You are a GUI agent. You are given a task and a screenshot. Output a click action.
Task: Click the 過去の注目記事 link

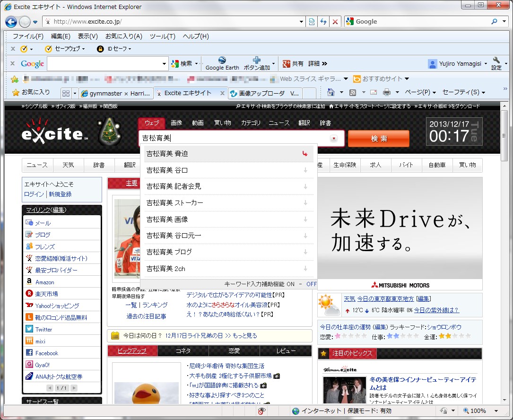coord(146,316)
